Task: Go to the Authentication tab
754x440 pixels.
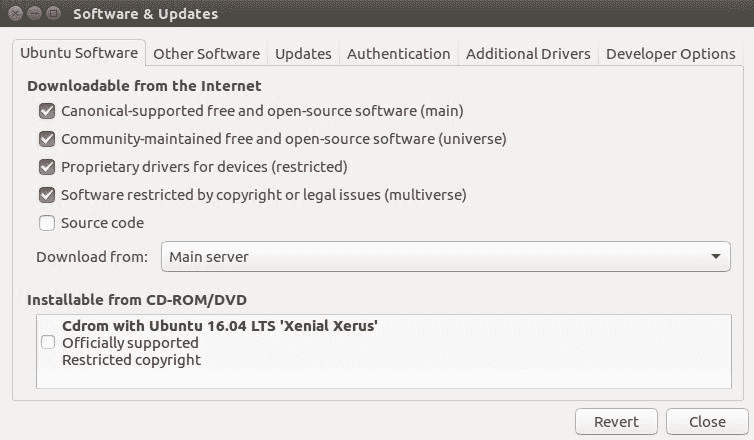Action: coord(398,54)
